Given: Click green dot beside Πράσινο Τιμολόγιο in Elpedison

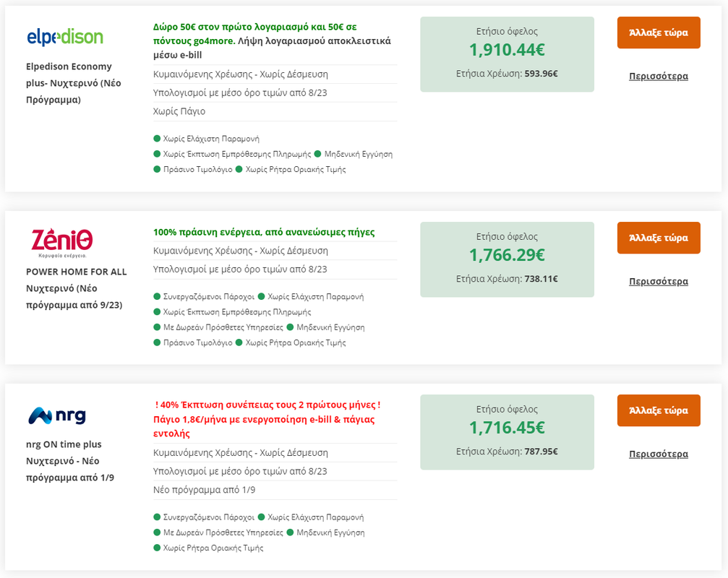Looking at the screenshot, I should (157, 169).
